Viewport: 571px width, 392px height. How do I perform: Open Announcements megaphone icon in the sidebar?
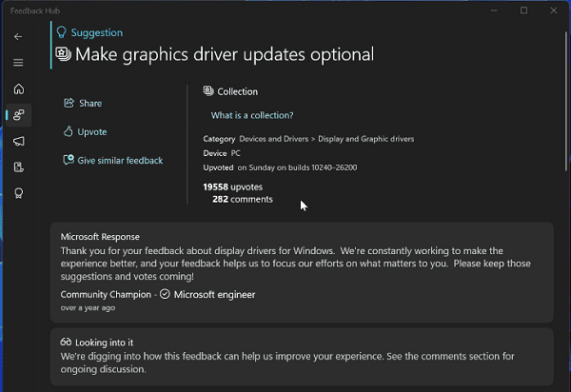(19, 141)
